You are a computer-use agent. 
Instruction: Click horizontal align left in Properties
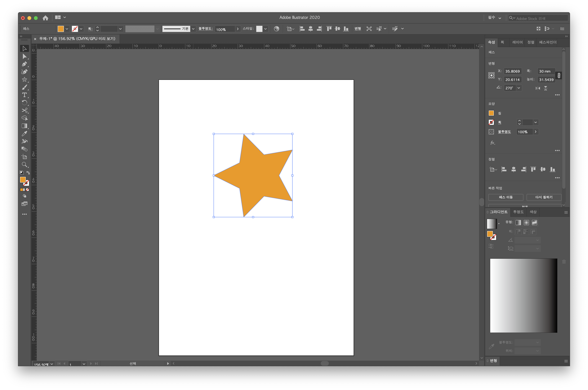[504, 169]
